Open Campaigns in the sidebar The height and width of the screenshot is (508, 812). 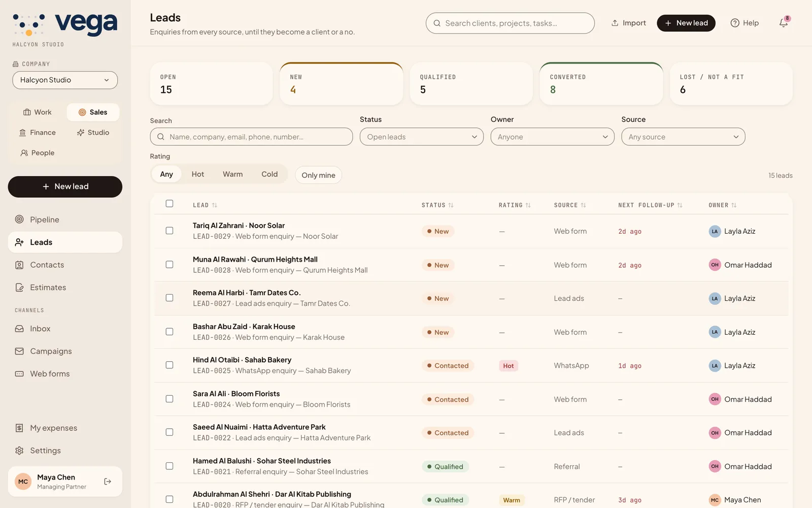coord(65,351)
